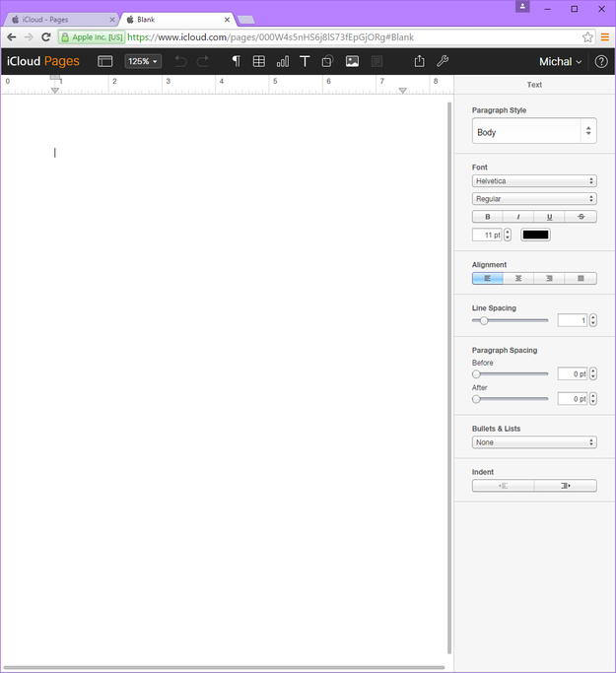Select the Blank browser tab

(x=176, y=20)
